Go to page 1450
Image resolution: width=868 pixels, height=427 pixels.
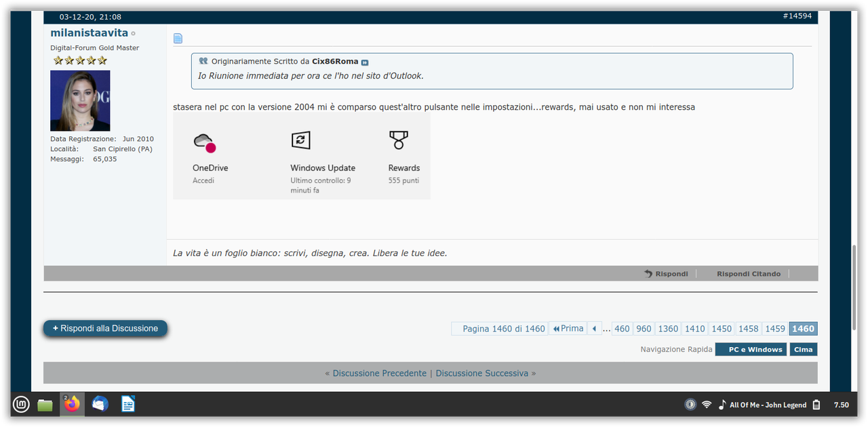tap(722, 329)
